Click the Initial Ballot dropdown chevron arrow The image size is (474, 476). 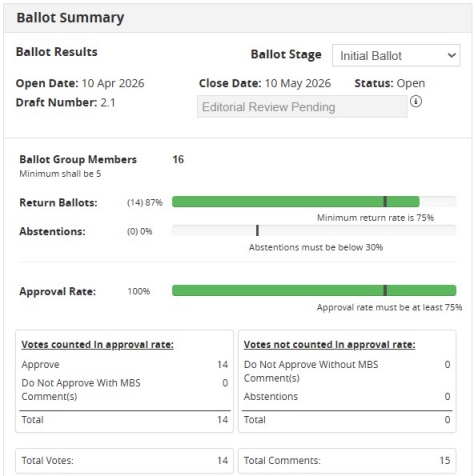[451, 55]
